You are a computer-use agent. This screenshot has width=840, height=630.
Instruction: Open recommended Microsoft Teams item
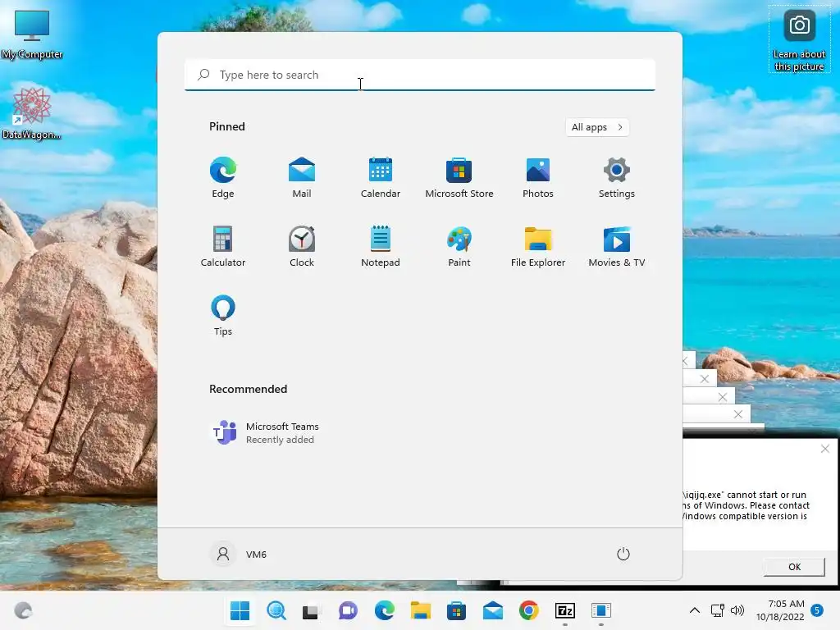[265, 432]
